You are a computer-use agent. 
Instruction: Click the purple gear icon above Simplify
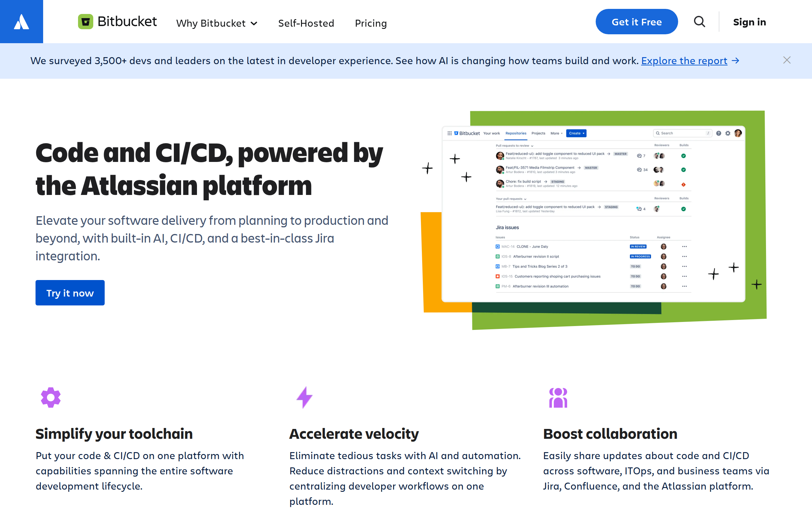tap(51, 398)
